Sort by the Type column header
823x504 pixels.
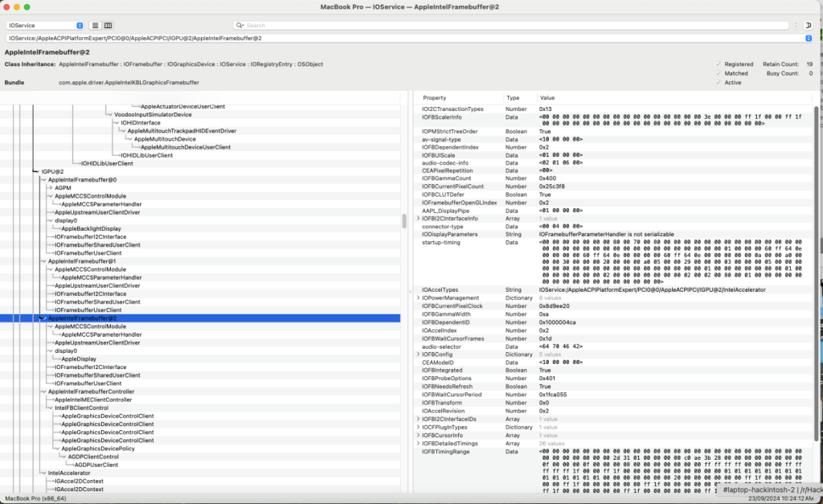513,97
